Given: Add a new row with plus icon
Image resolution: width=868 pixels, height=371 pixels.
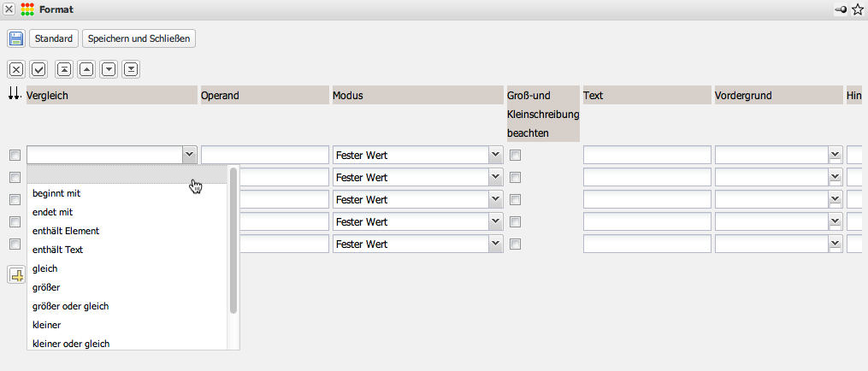Looking at the screenshot, I should (x=16, y=274).
